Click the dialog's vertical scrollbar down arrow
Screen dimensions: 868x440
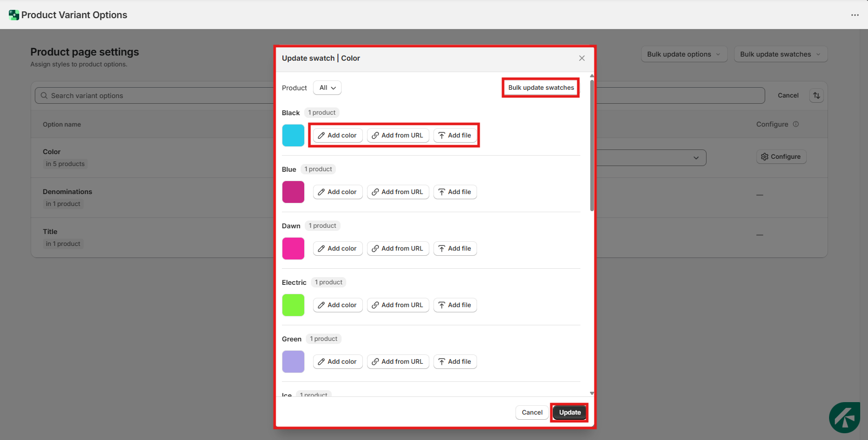click(x=592, y=393)
